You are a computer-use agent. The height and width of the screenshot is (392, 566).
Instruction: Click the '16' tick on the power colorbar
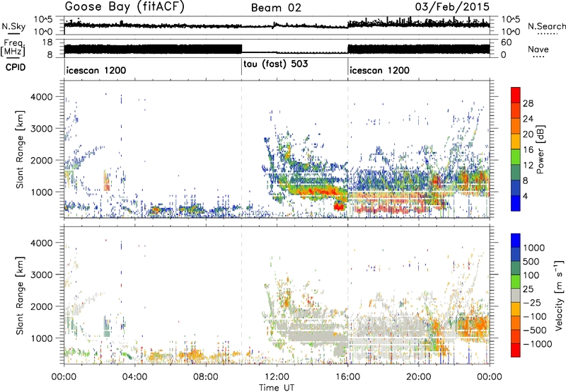[x=528, y=150]
